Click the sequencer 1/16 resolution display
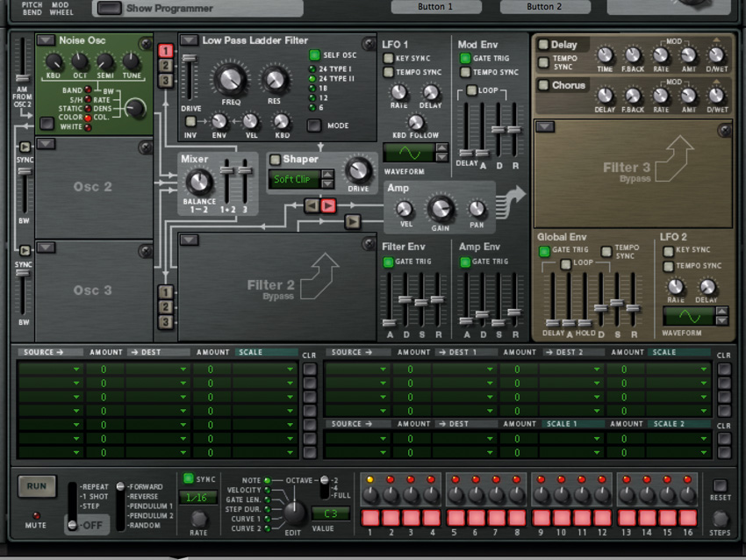746x560 pixels. 198,498
